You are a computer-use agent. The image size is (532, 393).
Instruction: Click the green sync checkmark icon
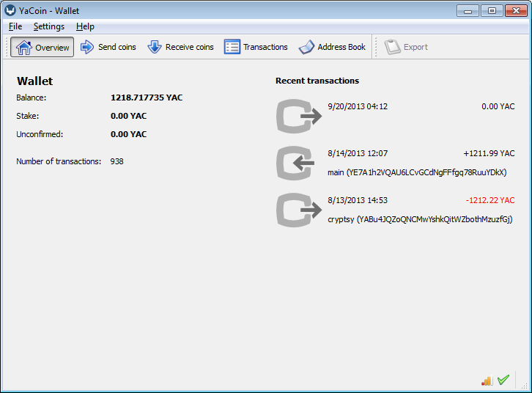click(x=503, y=380)
